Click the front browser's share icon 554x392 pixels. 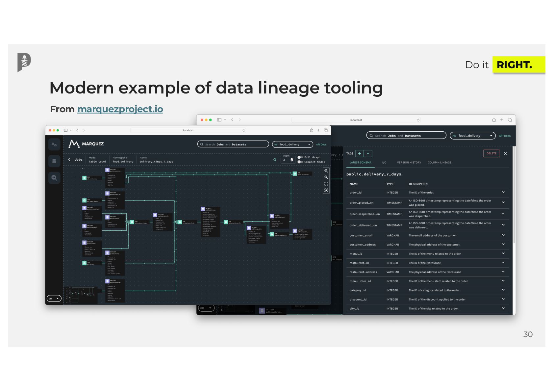pos(312,130)
